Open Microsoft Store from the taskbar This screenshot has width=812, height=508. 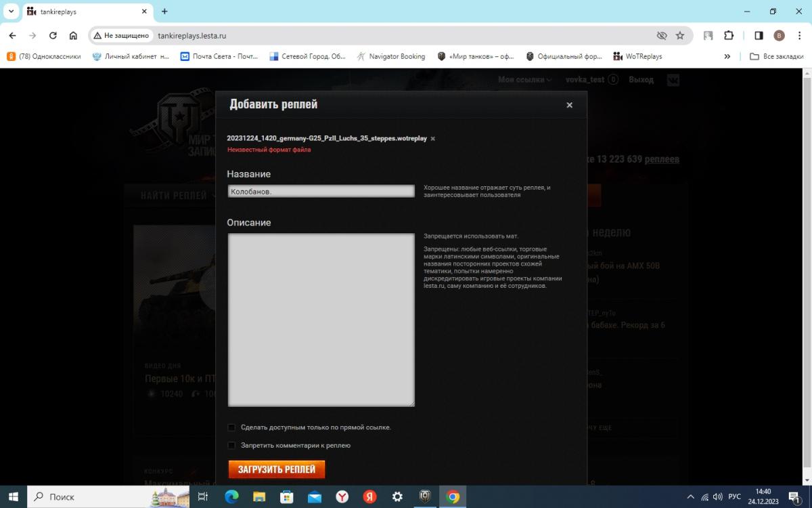click(x=287, y=496)
